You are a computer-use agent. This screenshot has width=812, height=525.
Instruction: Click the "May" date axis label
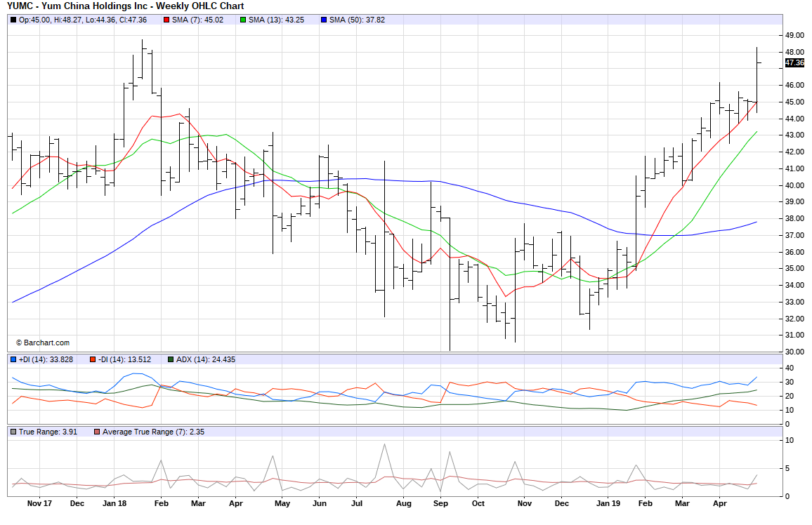point(282,504)
